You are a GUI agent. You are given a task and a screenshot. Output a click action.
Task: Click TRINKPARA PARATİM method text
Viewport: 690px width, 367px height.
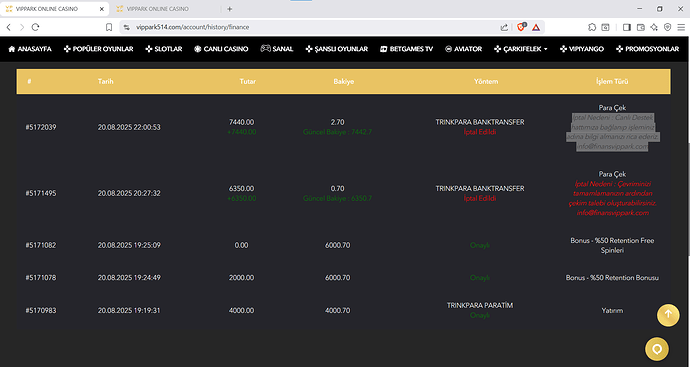click(480, 305)
